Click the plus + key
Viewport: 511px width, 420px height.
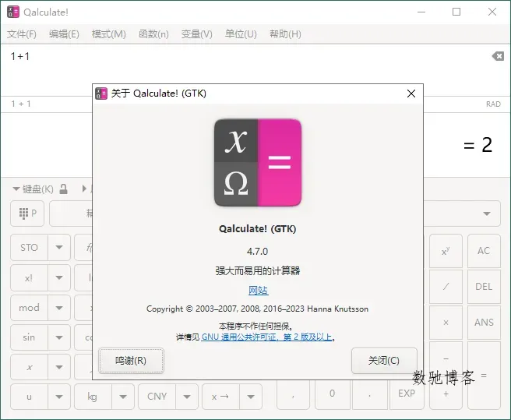click(x=446, y=394)
